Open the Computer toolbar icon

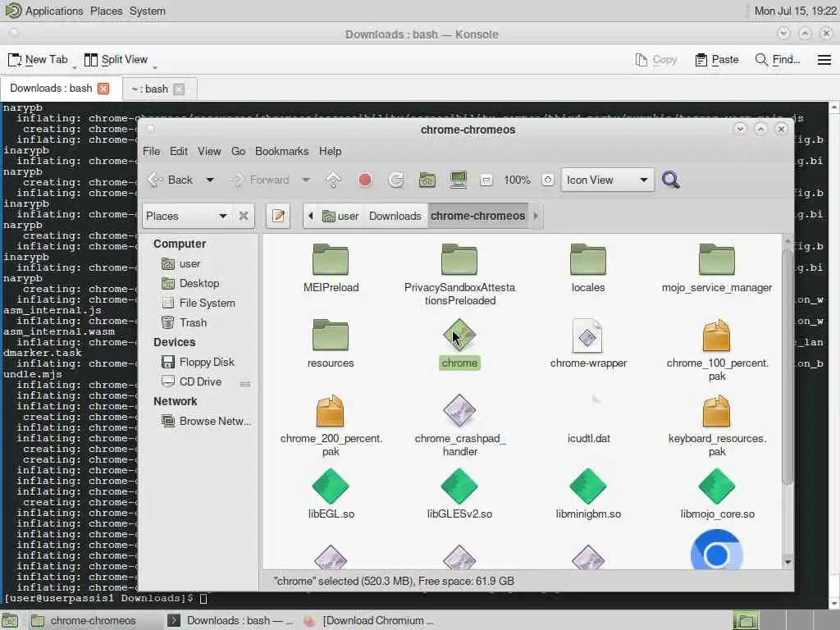(x=458, y=180)
